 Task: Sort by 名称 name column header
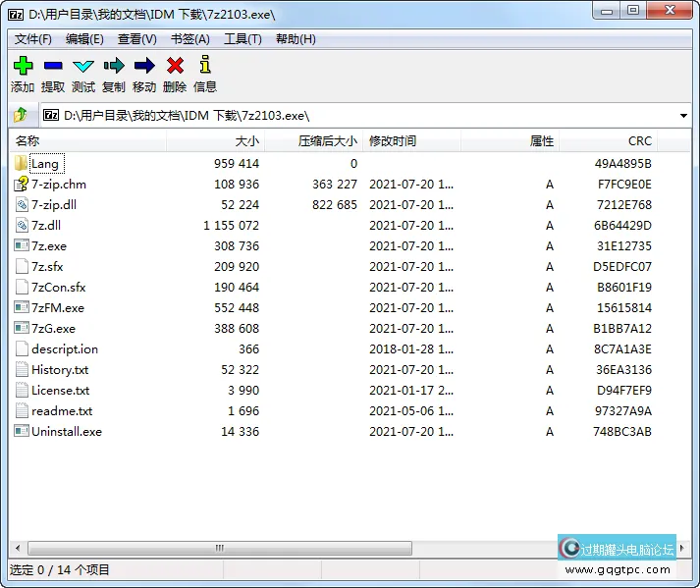click(88, 141)
